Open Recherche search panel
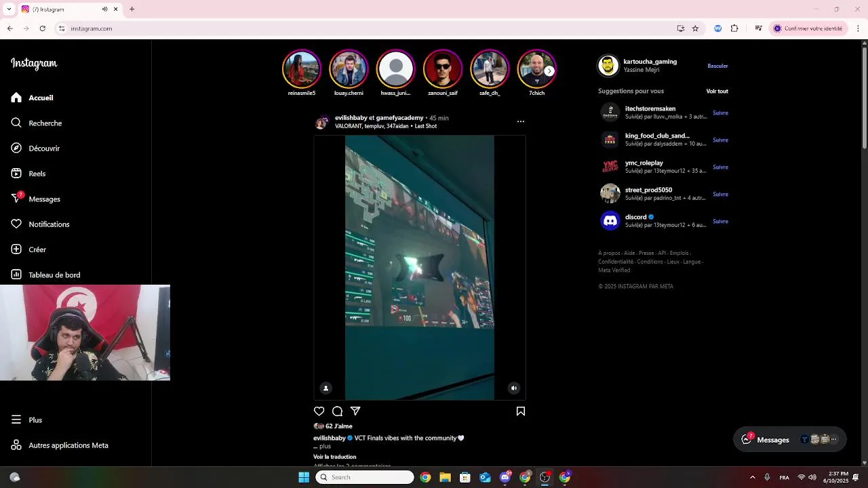Screen dimensions: 868x488 point(36,123)
